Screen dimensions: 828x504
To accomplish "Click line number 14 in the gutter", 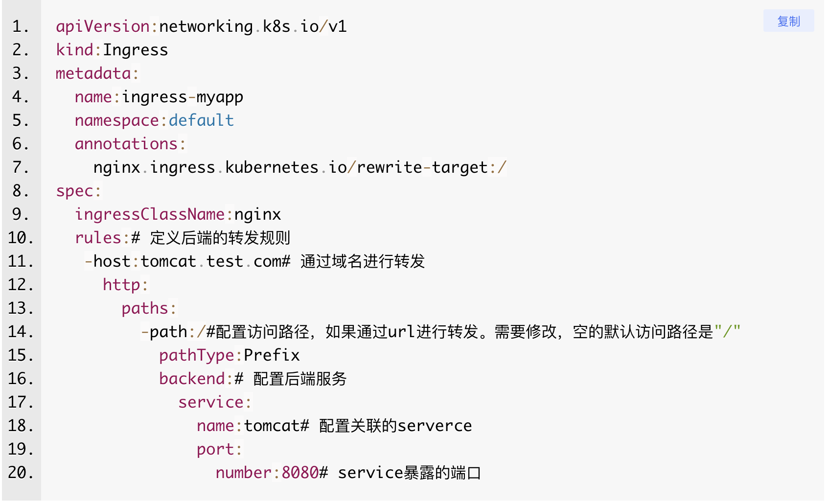I will click(21, 332).
